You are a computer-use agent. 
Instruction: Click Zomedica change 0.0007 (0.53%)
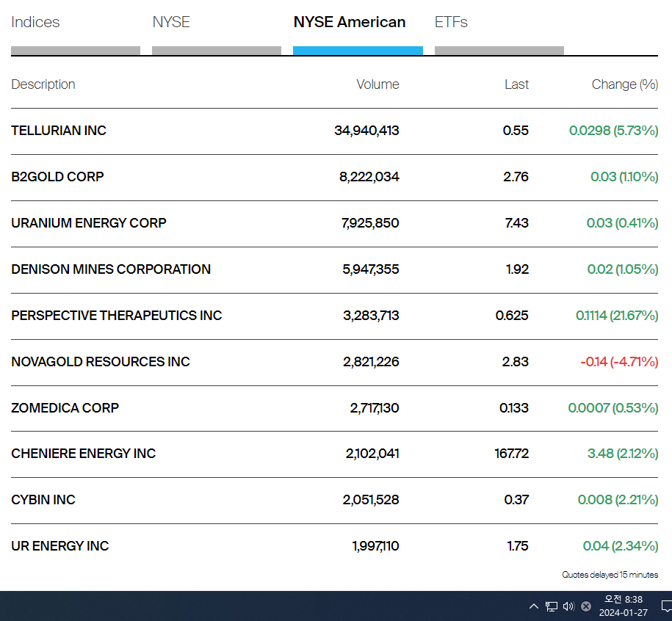pos(613,408)
